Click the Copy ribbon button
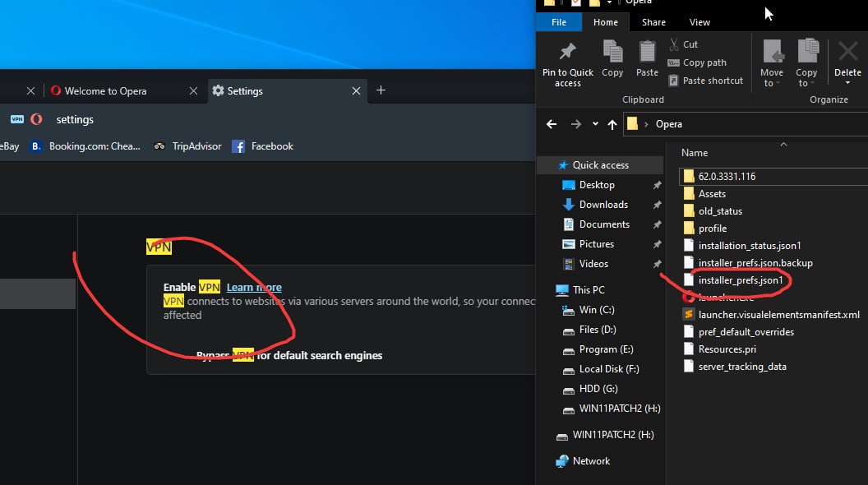The image size is (868, 485). coord(612,58)
